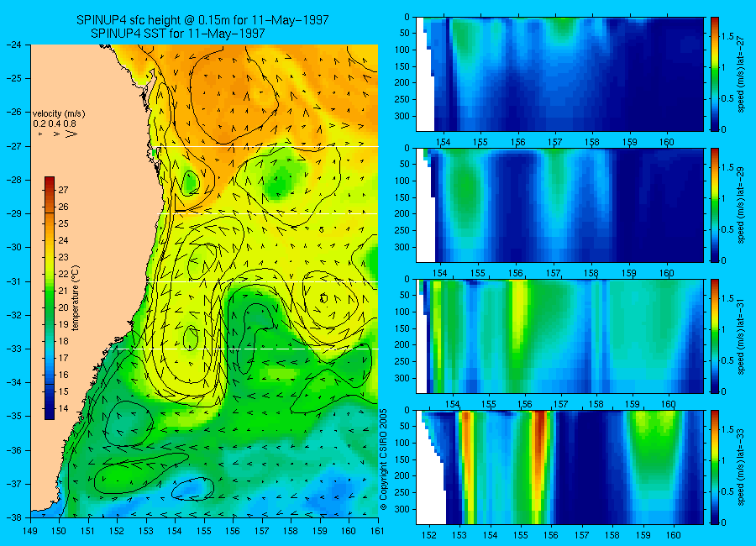Click the speed color bar for lat=-27
756x546 pixels.
click(x=715, y=74)
